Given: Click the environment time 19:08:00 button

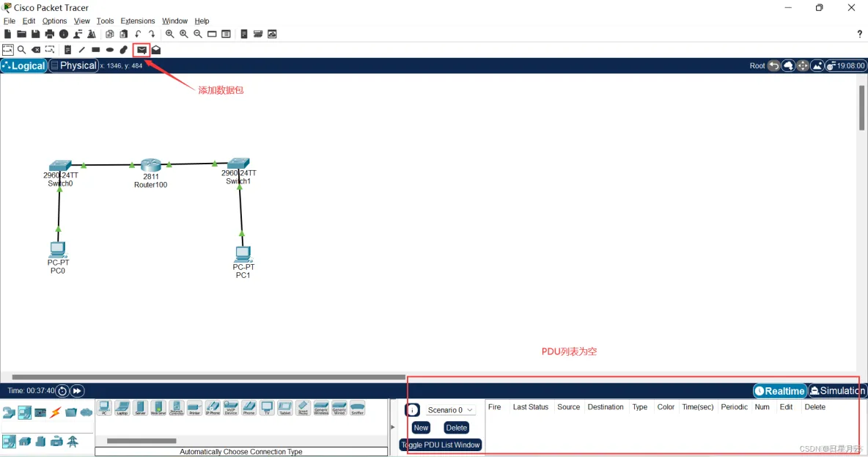Looking at the screenshot, I should click(x=845, y=66).
